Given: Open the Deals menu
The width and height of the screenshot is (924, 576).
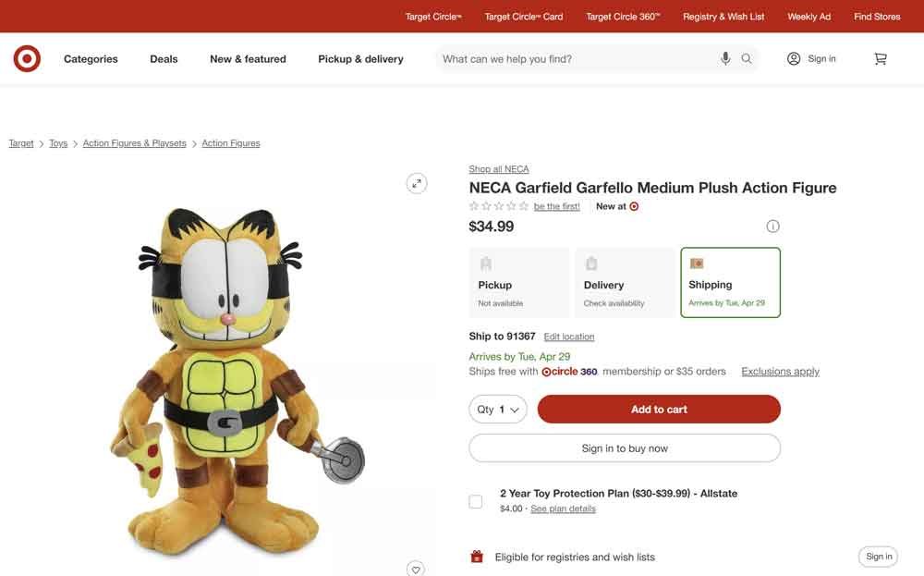Looking at the screenshot, I should click(164, 58).
